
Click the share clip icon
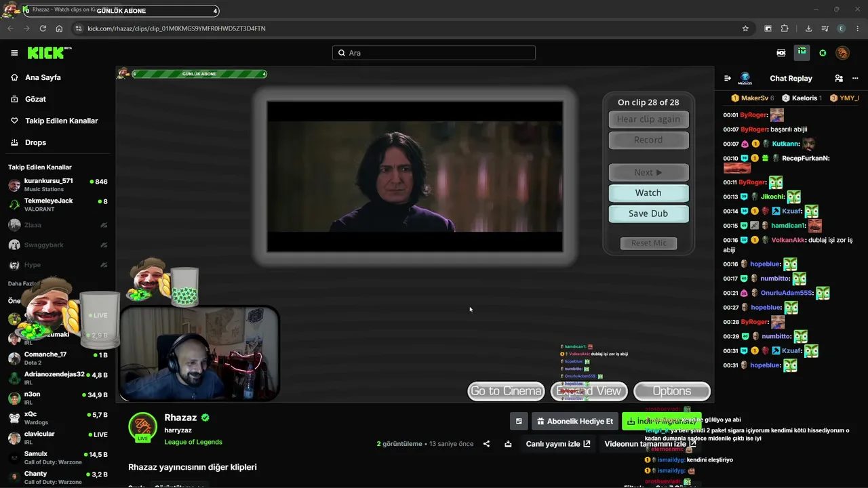486,444
